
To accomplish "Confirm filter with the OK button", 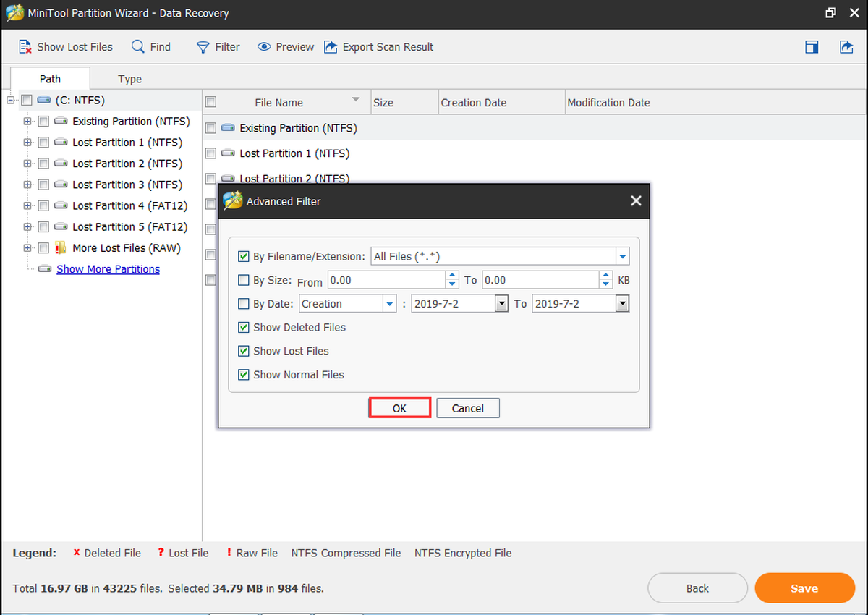I will pyautogui.click(x=400, y=408).
